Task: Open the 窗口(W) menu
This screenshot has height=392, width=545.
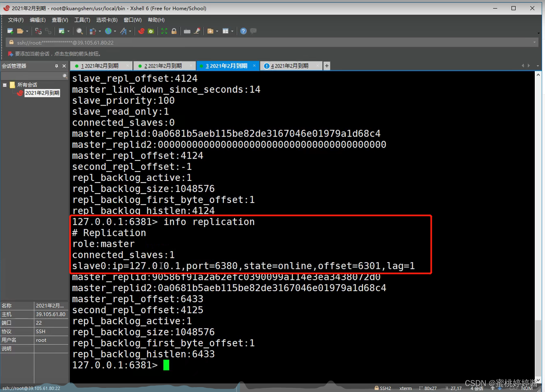Action: coord(132,20)
